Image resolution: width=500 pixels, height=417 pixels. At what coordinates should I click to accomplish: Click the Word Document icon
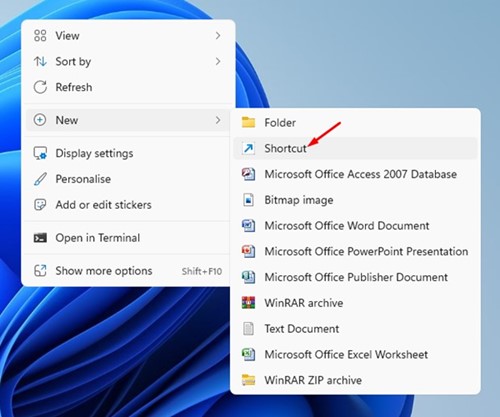tap(248, 225)
